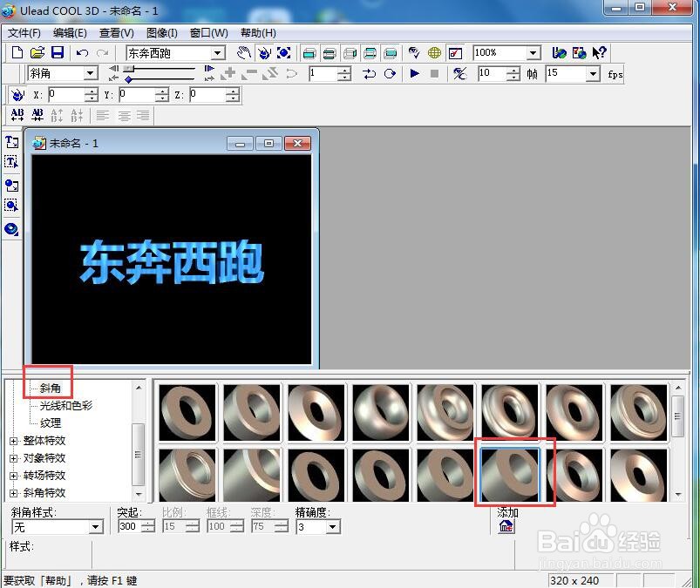Click the X position input field
The image size is (700, 588).
[x=66, y=95]
